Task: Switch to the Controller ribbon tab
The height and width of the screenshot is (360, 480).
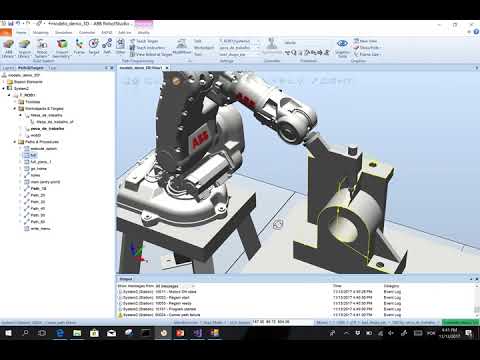Action: 87,33
